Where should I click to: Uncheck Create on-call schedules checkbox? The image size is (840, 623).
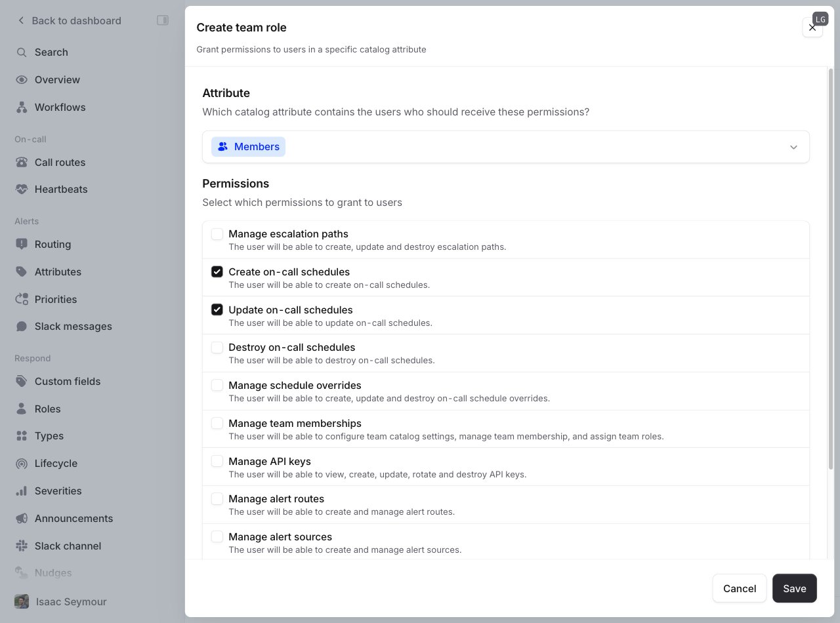tap(217, 271)
